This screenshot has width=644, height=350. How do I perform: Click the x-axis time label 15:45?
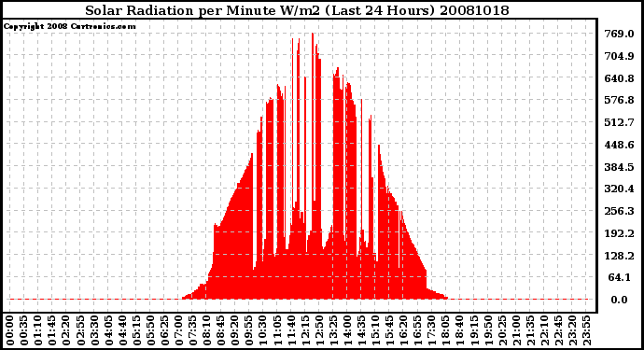point(390,330)
